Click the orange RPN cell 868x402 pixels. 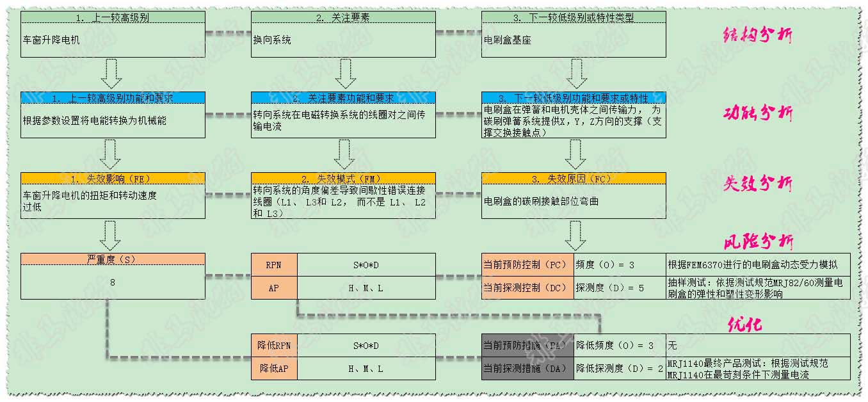click(x=274, y=264)
